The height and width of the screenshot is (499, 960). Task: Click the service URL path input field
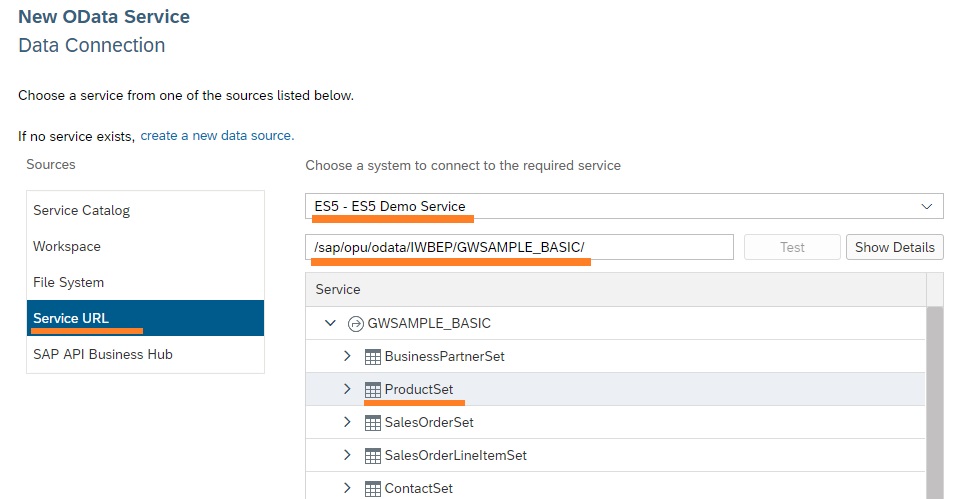click(519, 247)
